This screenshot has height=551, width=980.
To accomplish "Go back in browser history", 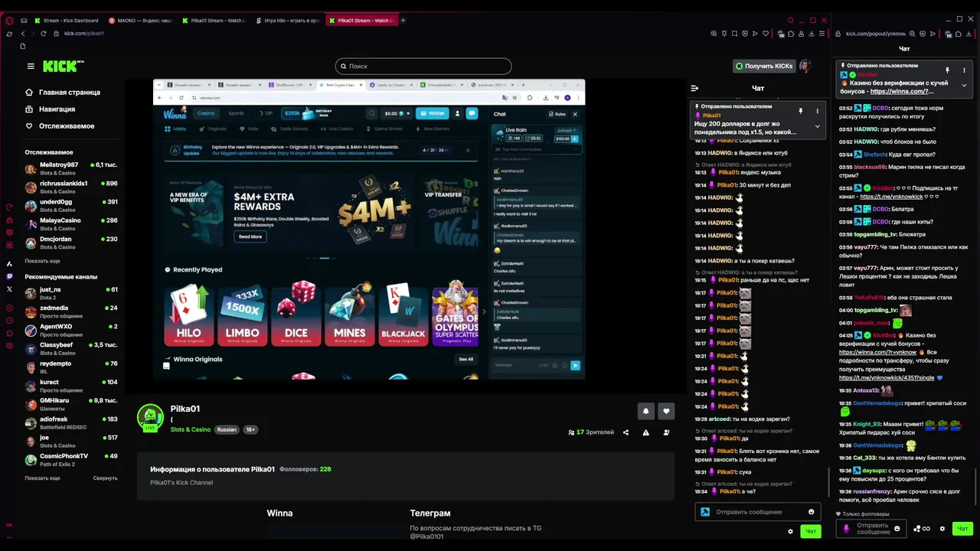I will 23,34.
